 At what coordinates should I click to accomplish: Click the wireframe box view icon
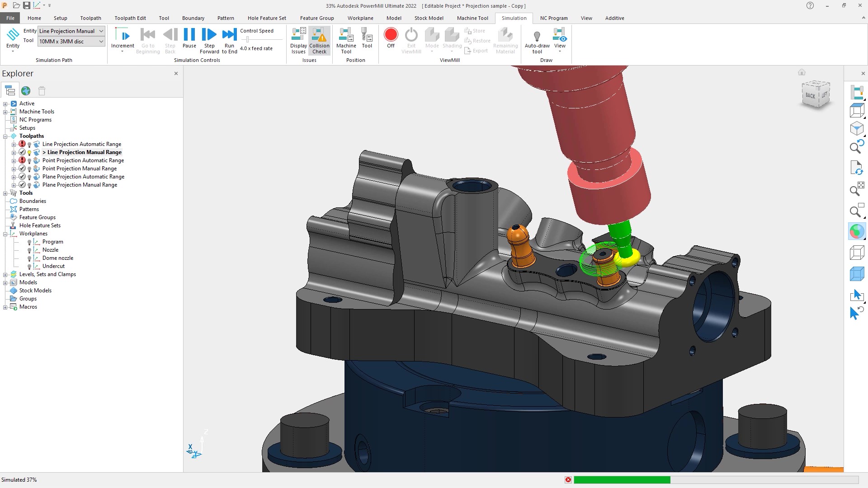point(857,253)
